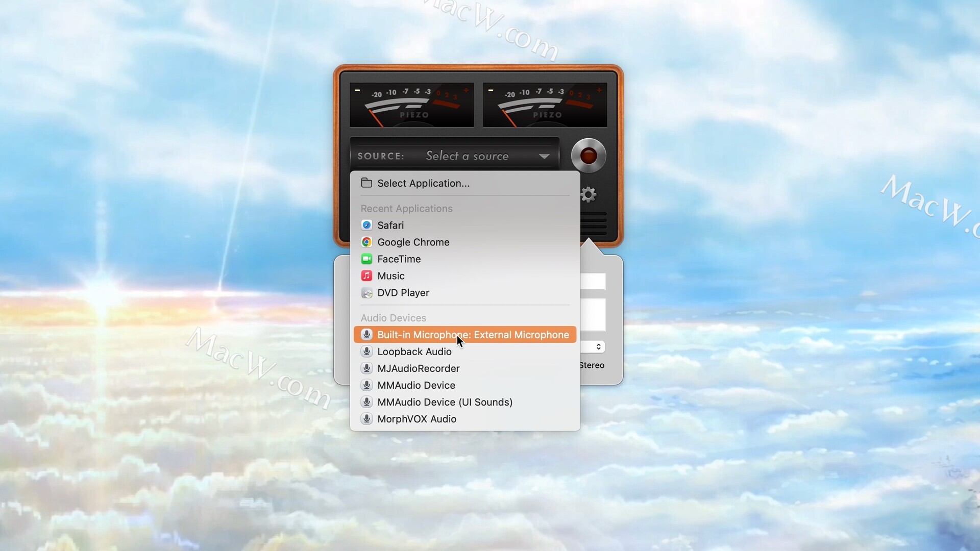Choose Select Application... menu entry
The height and width of the screenshot is (551, 980).
(x=465, y=183)
